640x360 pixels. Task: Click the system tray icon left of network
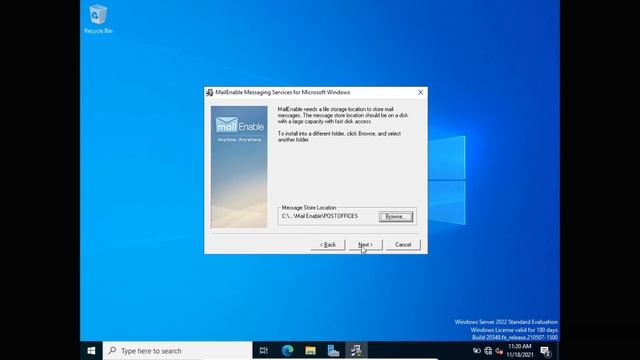pyautogui.click(x=477, y=351)
